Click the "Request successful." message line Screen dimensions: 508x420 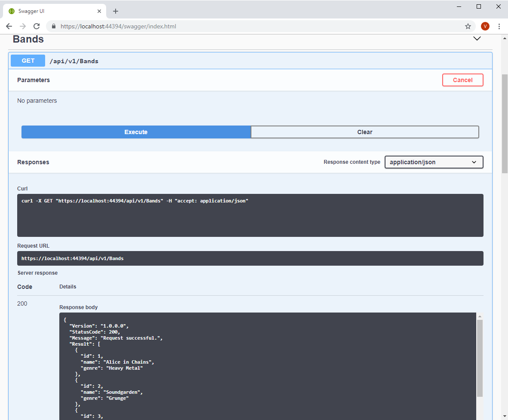click(x=116, y=338)
